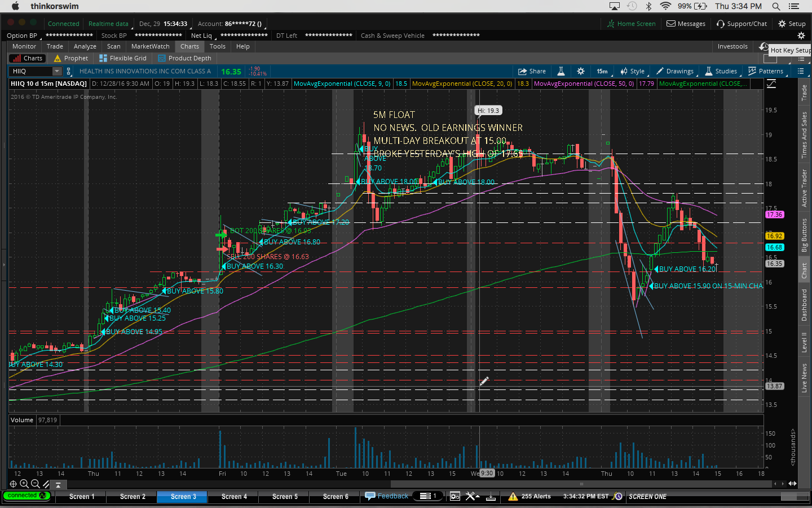Zoom in on the chart
Viewport: 812px width, 508px height.
(24, 484)
